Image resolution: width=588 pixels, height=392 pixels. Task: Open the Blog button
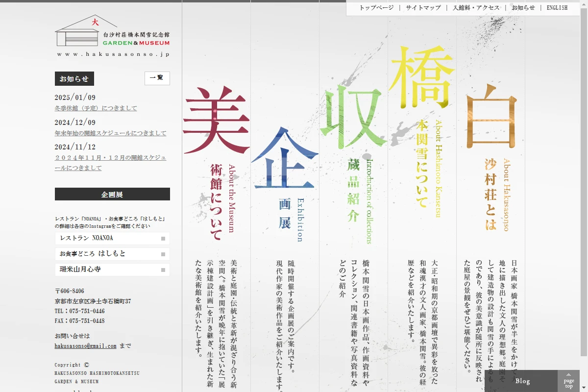click(522, 381)
